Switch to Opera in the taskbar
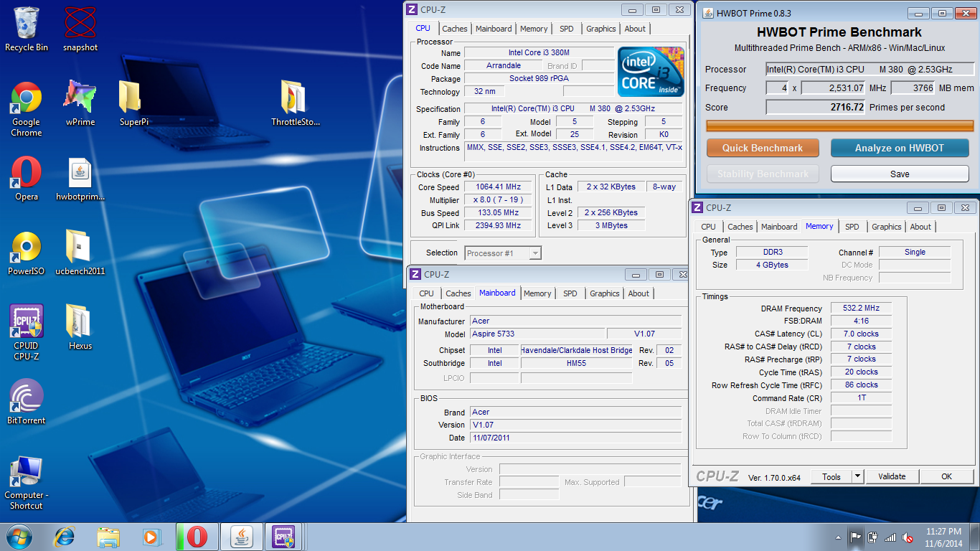980x551 pixels. click(x=197, y=537)
